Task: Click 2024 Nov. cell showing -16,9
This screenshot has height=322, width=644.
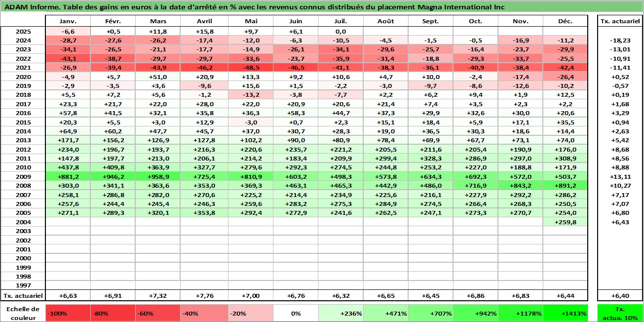Action: [x=521, y=40]
